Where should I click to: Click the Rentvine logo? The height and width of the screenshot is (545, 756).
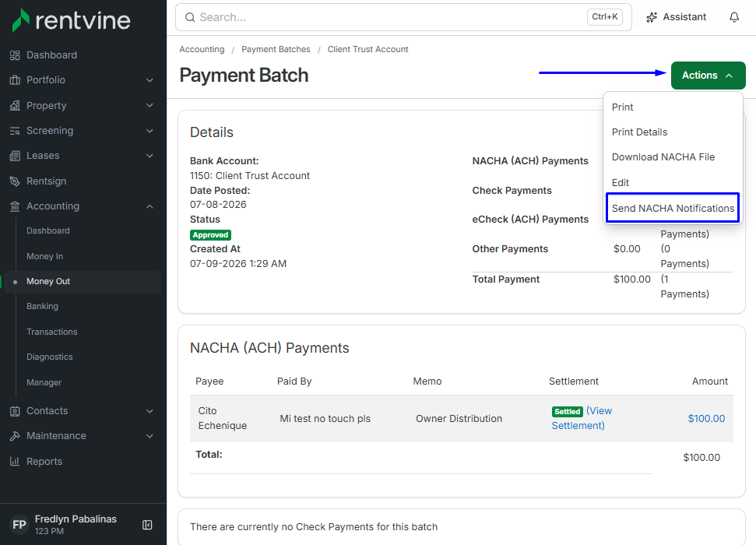tap(71, 20)
